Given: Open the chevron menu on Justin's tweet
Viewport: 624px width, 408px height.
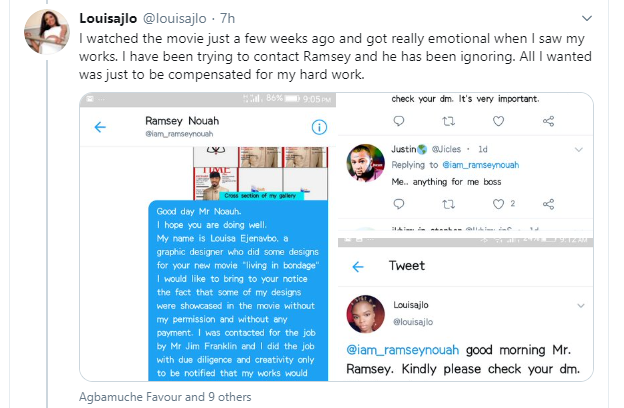Looking at the screenshot, I should point(577,149).
